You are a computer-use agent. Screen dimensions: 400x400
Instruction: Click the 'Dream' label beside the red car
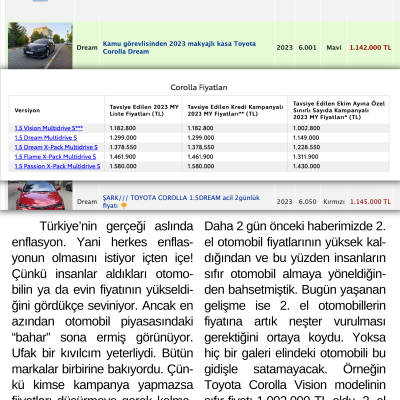click(x=87, y=202)
